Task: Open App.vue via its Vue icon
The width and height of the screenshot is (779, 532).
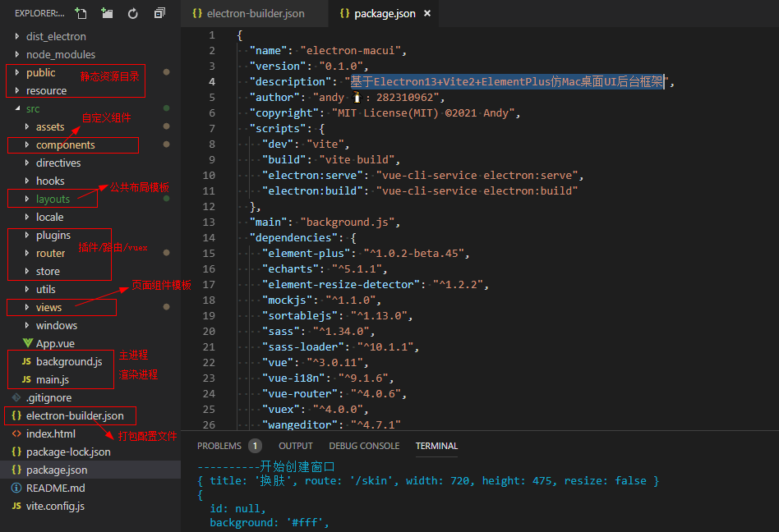Action: 26,343
